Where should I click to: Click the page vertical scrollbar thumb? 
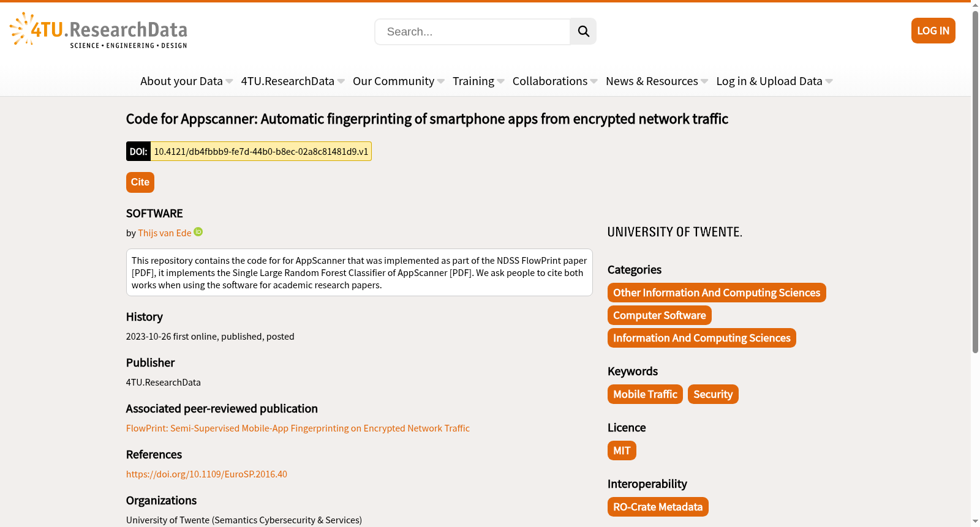pos(975,182)
